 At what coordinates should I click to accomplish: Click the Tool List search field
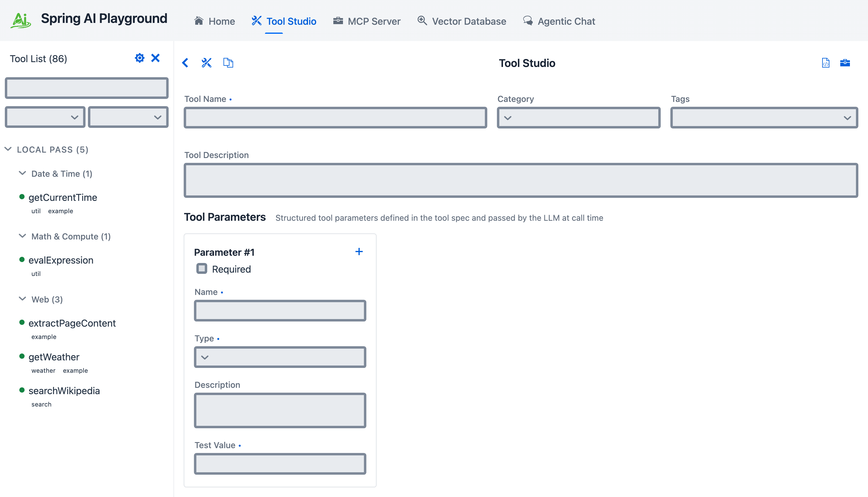[x=86, y=88]
